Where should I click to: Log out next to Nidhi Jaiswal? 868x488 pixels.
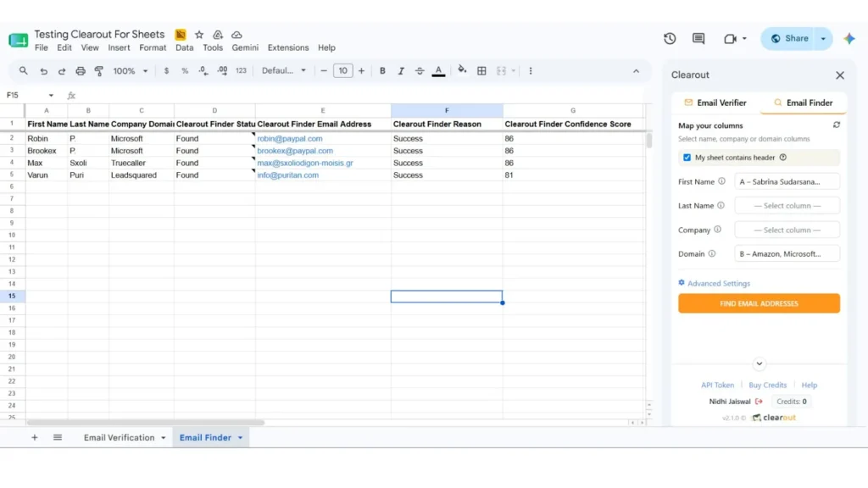pos(759,402)
